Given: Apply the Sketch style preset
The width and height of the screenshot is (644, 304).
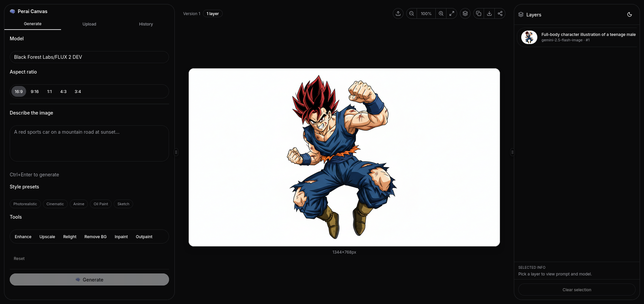Looking at the screenshot, I should coord(123,204).
